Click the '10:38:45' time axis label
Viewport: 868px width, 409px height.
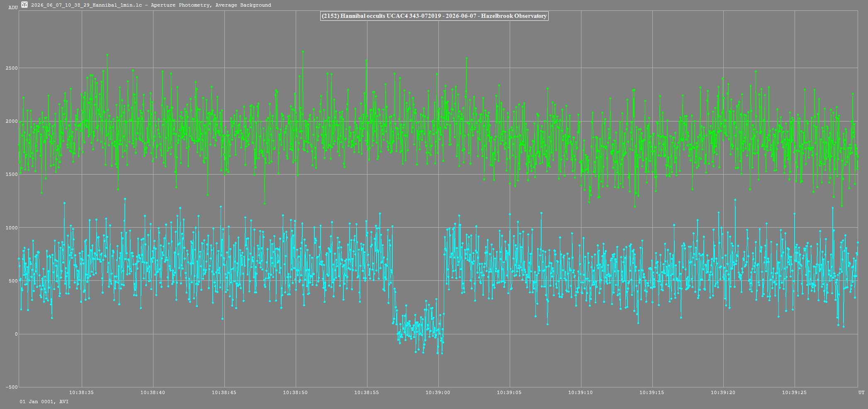coord(224,392)
